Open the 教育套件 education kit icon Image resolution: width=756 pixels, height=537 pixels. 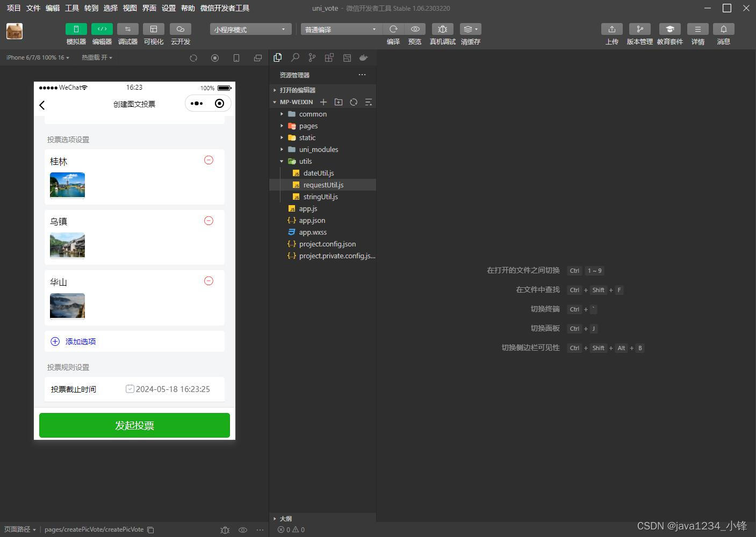pyautogui.click(x=669, y=29)
